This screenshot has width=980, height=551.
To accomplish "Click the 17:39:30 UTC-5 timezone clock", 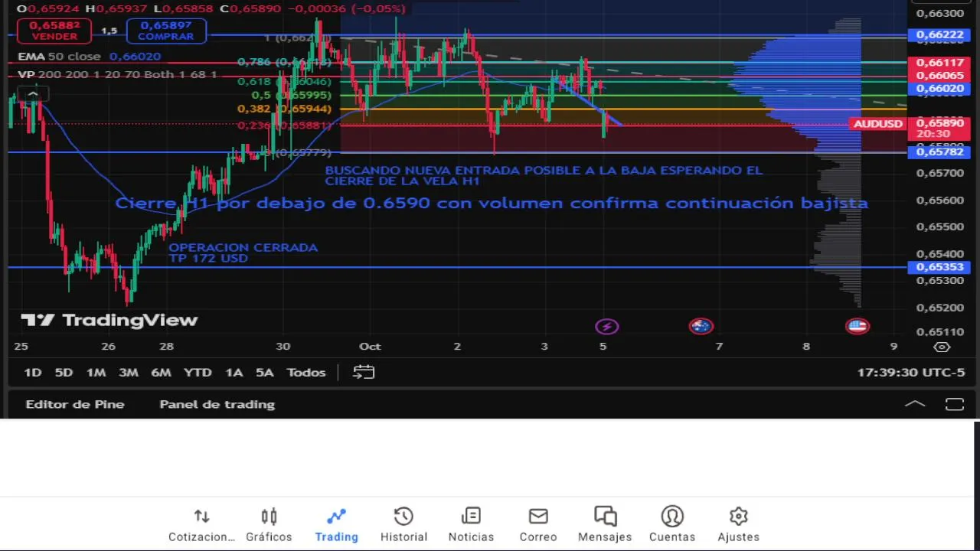I will click(911, 373).
